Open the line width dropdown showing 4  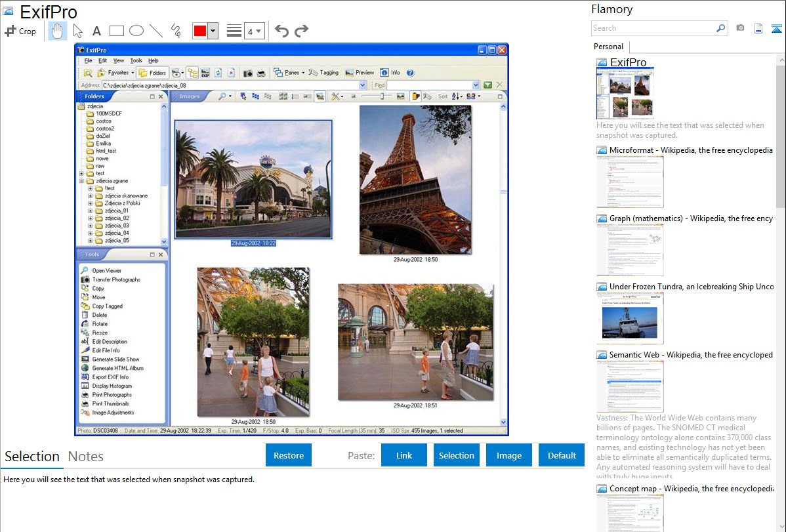click(x=255, y=31)
